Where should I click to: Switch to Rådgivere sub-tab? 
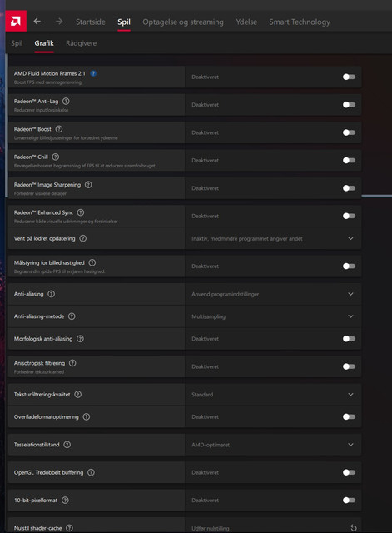point(82,43)
